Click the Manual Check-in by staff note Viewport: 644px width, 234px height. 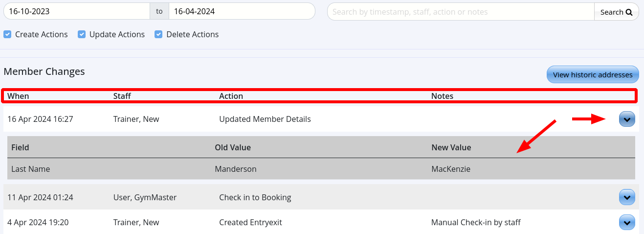coord(475,222)
